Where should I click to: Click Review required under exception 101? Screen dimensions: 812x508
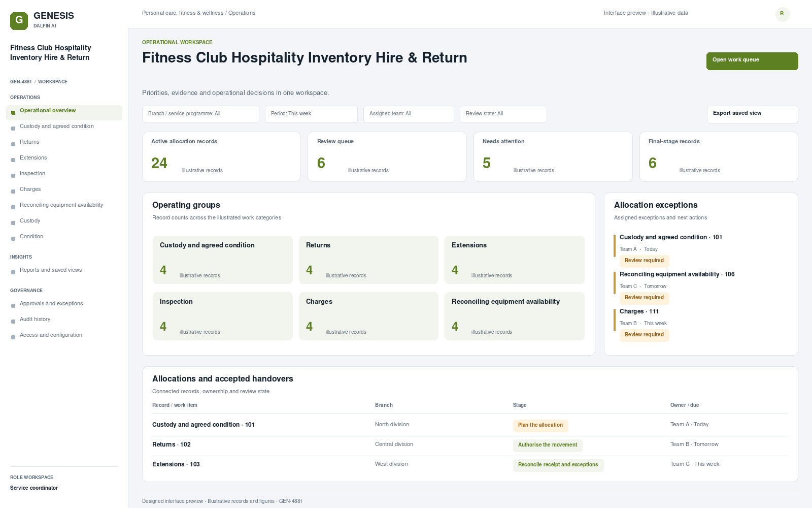pos(644,261)
